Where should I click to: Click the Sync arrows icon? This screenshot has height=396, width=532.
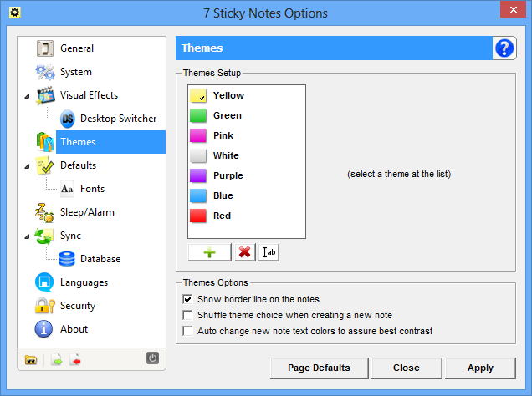pos(44,236)
